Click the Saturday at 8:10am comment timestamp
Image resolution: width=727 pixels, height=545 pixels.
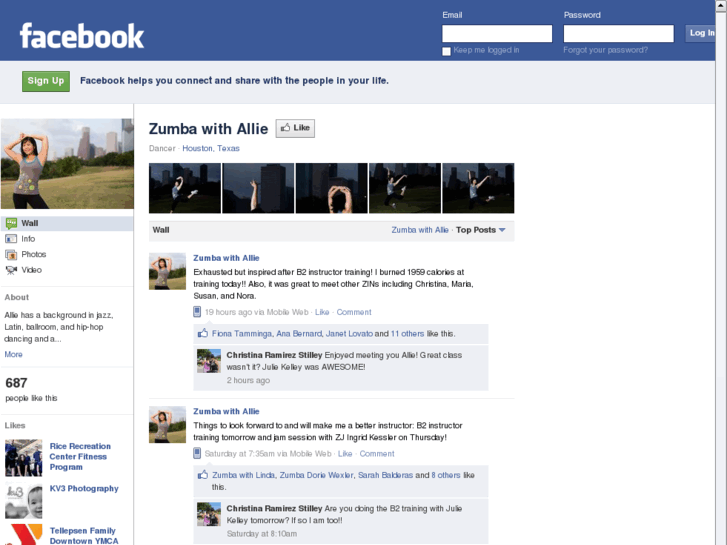pyautogui.click(x=261, y=534)
